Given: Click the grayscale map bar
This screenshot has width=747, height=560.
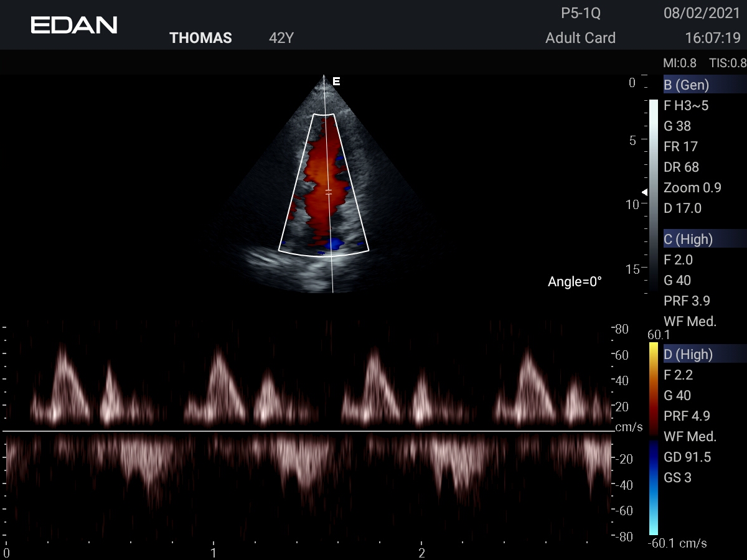Looking at the screenshot, I should (653, 193).
